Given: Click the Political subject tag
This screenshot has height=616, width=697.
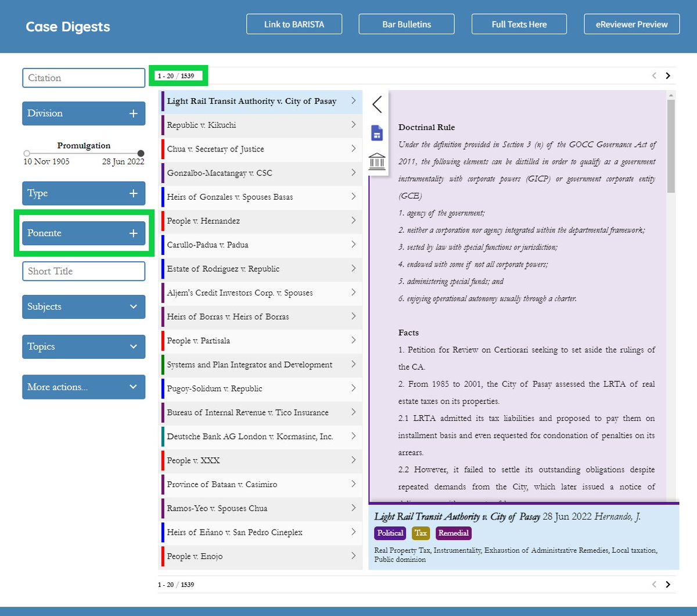Looking at the screenshot, I should coord(390,533).
